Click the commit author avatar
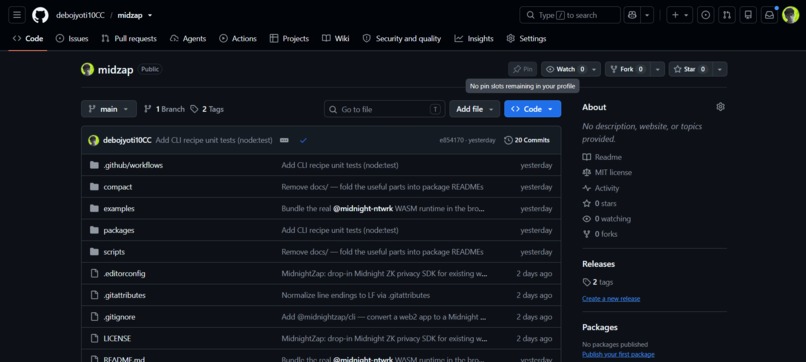This screenshot has width=806, height=362. click(94, 140)
